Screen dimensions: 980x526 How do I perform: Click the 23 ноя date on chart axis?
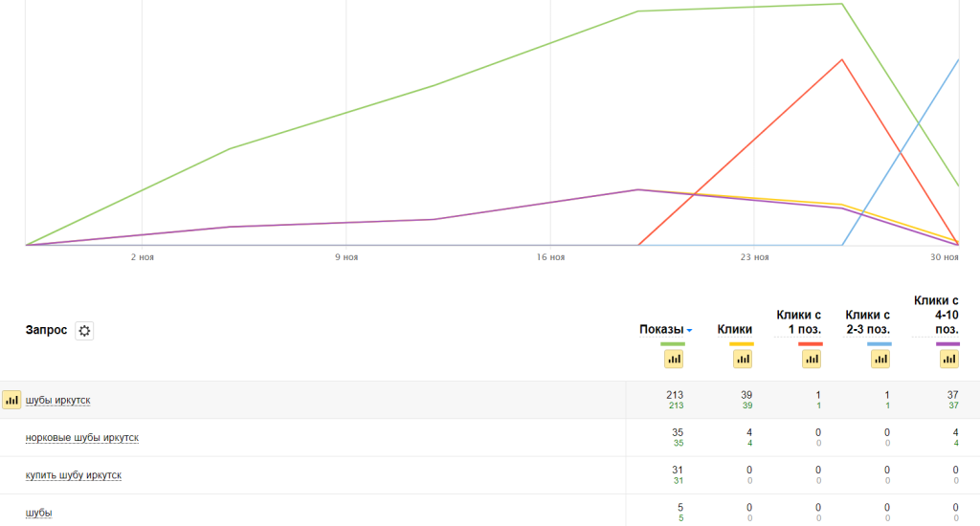click(x=754, y=257)
